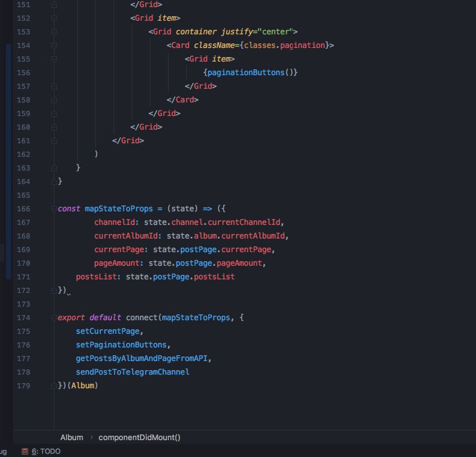Click line number 174 in gutter
This screenshot has width=476, height=457.
click(24, 318)
